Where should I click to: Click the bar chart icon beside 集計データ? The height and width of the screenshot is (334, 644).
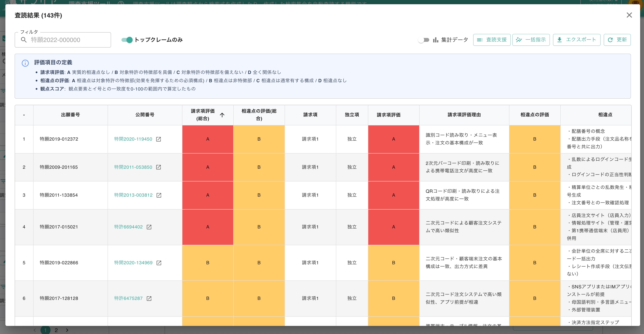pos(436,40)
